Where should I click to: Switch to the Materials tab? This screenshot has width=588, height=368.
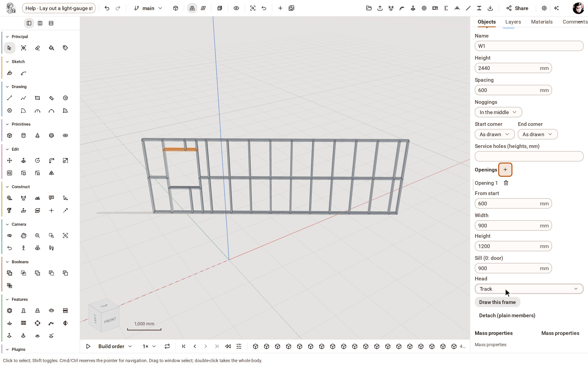pos(542,22)
